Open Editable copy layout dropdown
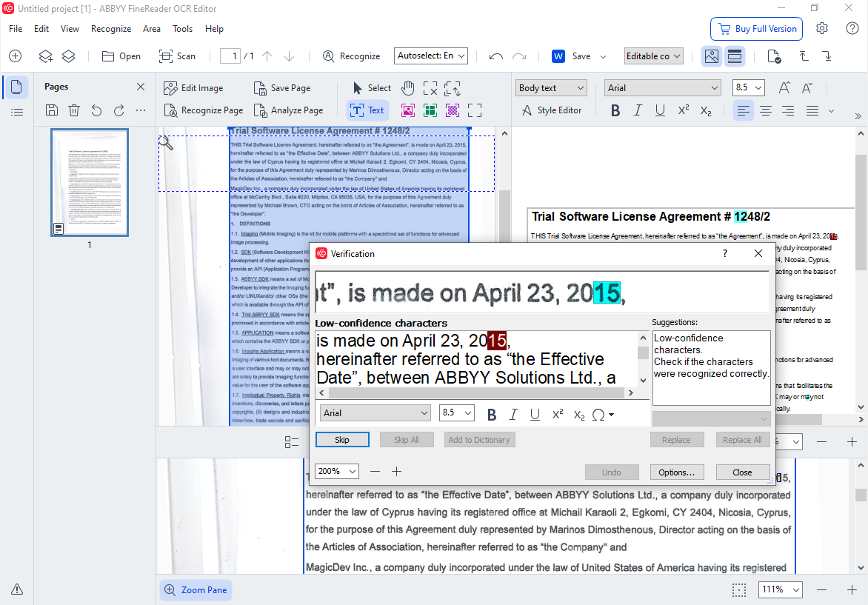The width and height of the screenshot is (868, 605). (653, 56)
